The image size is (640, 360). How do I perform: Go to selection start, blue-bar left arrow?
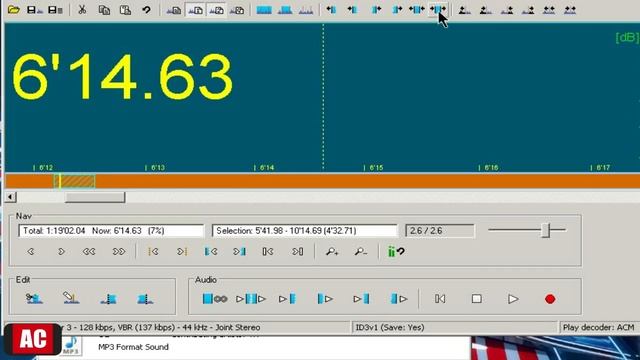(x=211, y=252)
